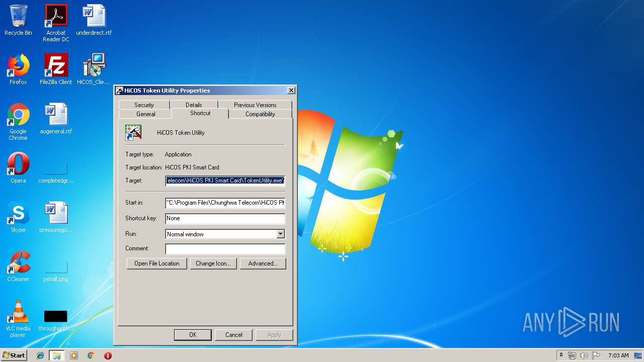Open the Advanced shortcut options

(x=263, y=263)
